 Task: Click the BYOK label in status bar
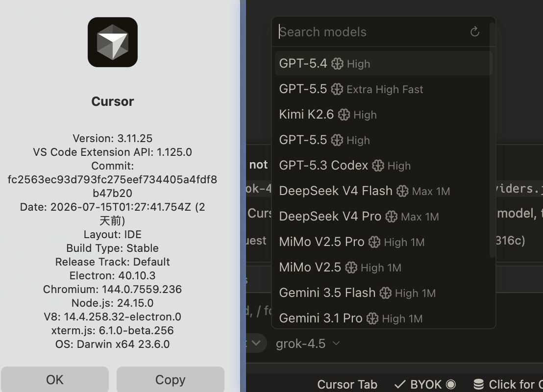(426, 384)
